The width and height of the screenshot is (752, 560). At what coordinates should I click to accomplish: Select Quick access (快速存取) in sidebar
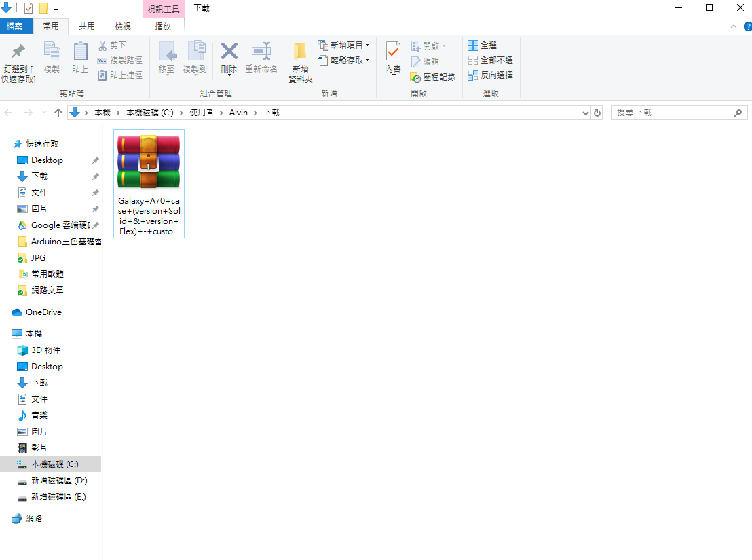pos(42,144)
